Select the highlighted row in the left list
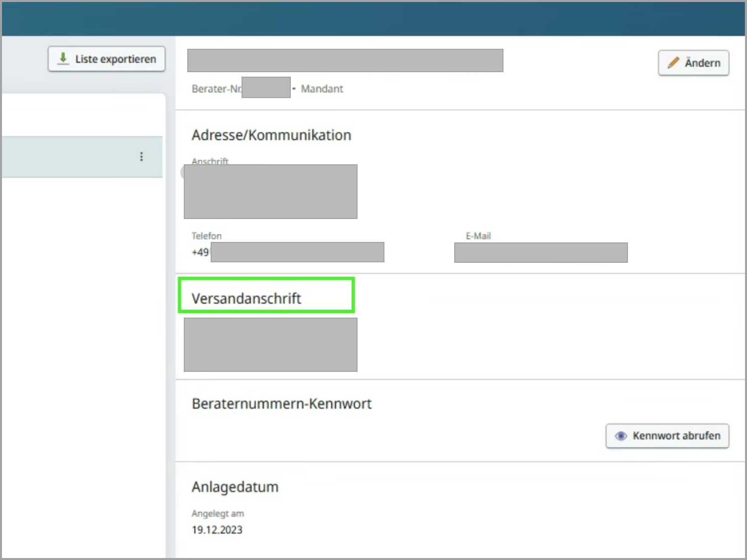Viewport: 747px width, 560px height. tap(70, 157)
